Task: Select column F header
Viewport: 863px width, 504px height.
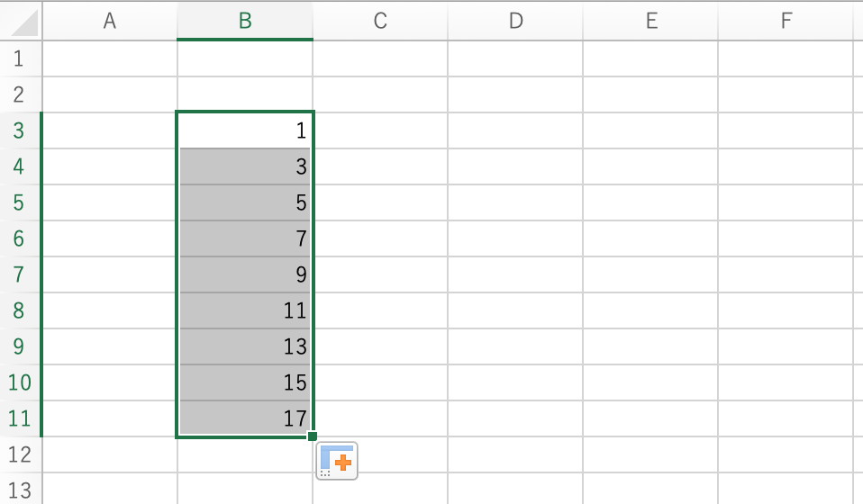Action: click(x=786, y=22)
